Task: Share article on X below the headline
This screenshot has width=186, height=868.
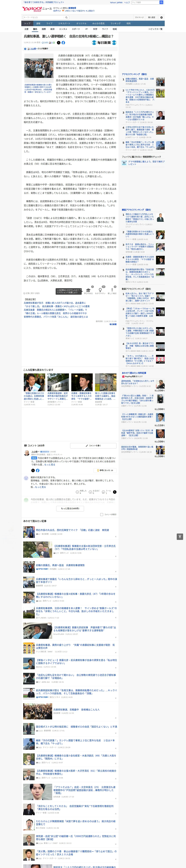Action: (x=58, y=43)
